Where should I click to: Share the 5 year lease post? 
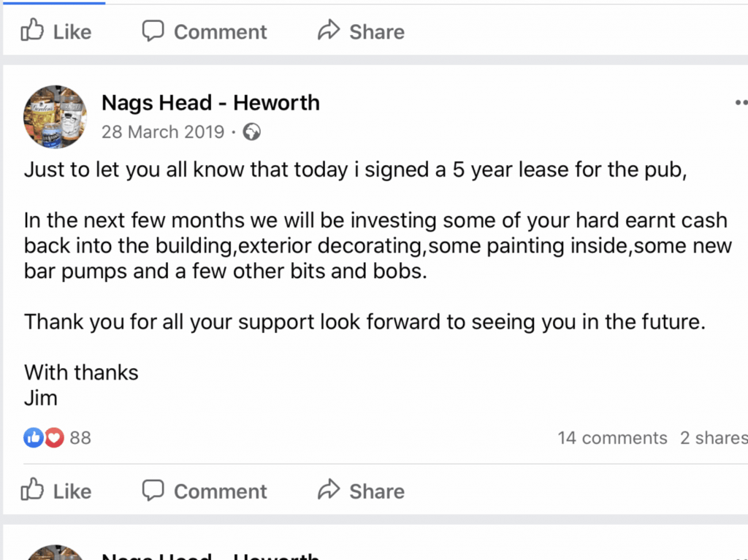coord(361,491)
